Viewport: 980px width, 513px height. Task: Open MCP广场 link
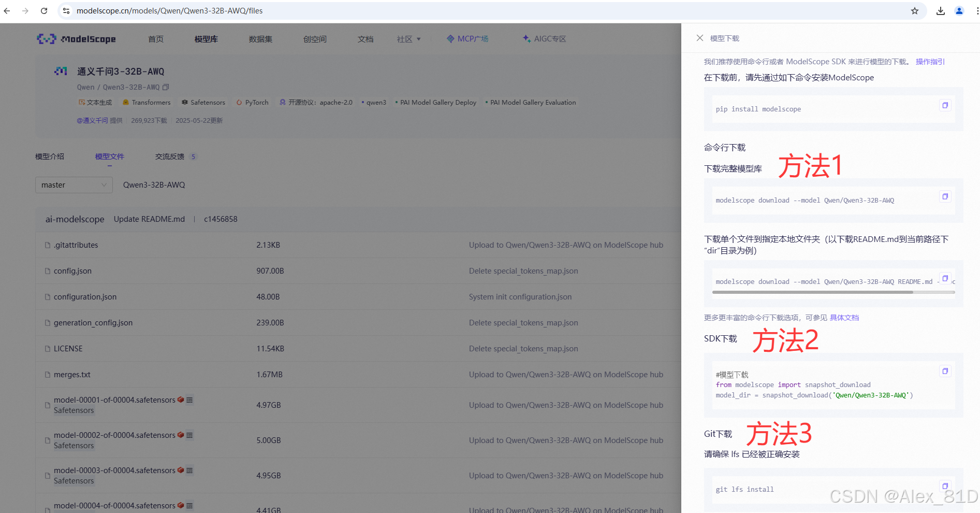(x=467, y=39)
